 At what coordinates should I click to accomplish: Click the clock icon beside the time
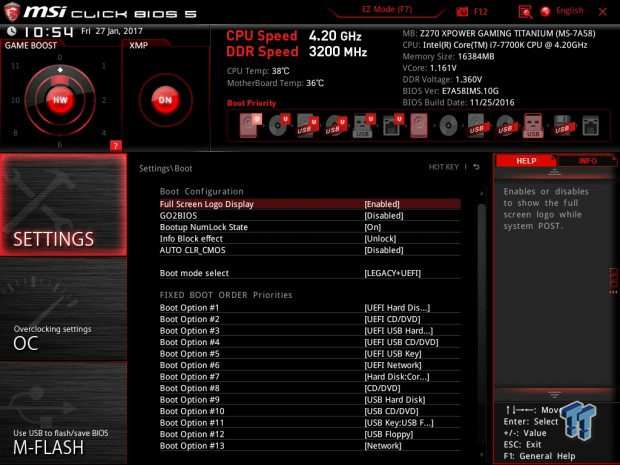pyautogui.click(x=12, y=31)
